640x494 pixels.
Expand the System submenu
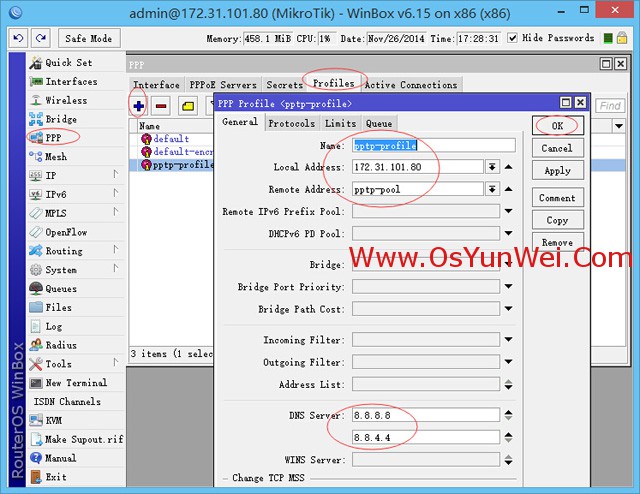coord(116,269)
